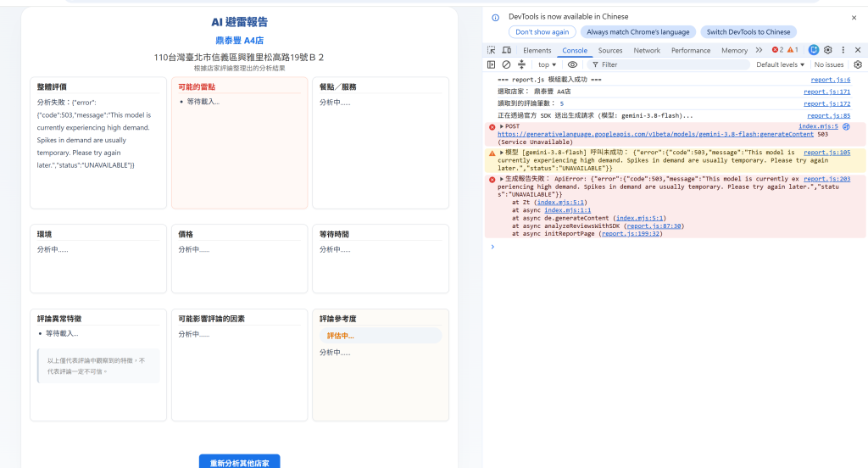Expand the 生成報告失敗 error entry
The image size is (868, 468).
502,179
